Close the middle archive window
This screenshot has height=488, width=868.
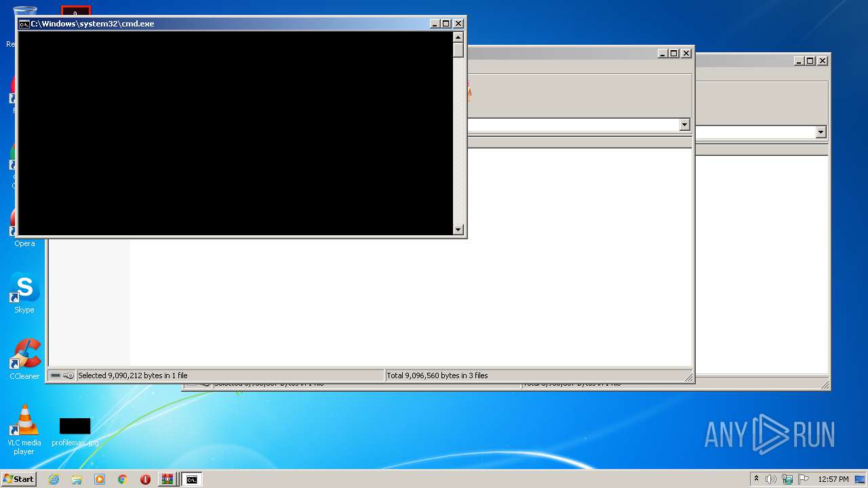pos(686,54)
